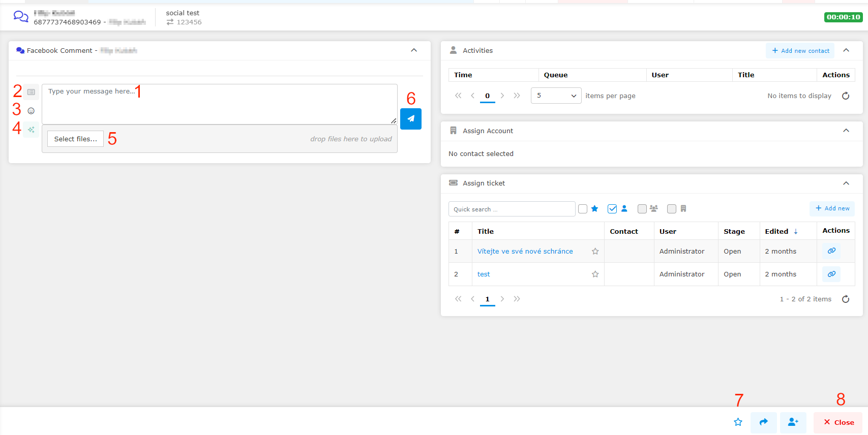This screenshot has height=435, width=868.
Task: Enable the favorites star filter checkbox
Action: [x=583, y=209]
